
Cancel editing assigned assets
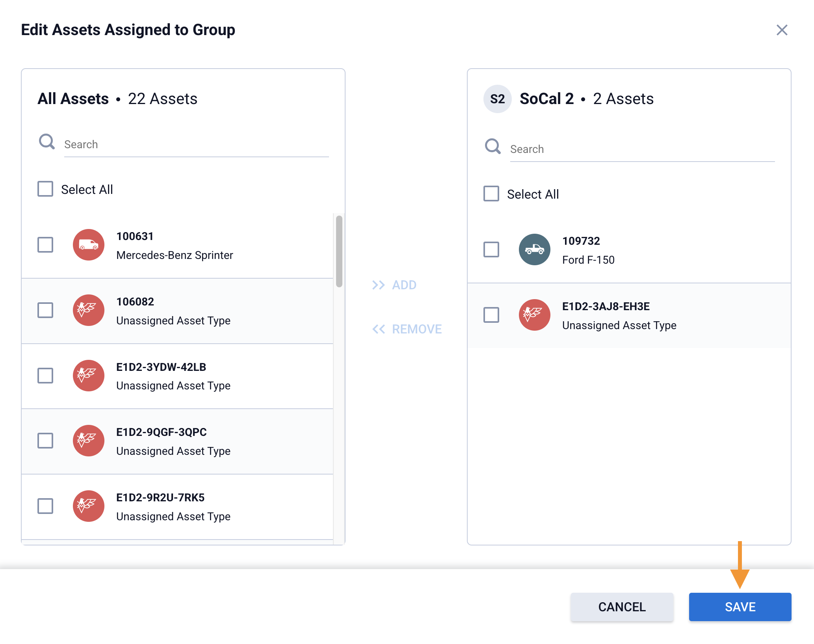[x=621, y=607]
